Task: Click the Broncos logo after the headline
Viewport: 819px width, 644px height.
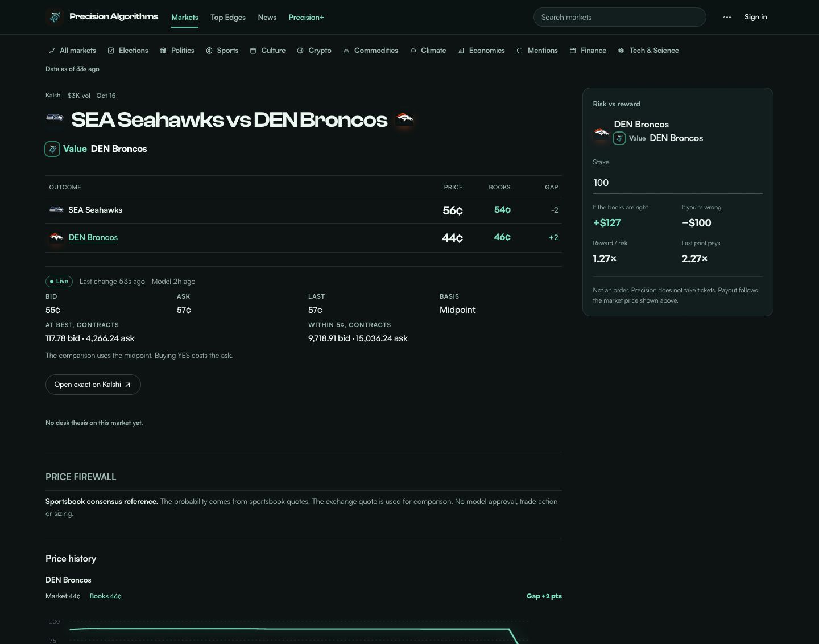Action: tap(404, 119)
